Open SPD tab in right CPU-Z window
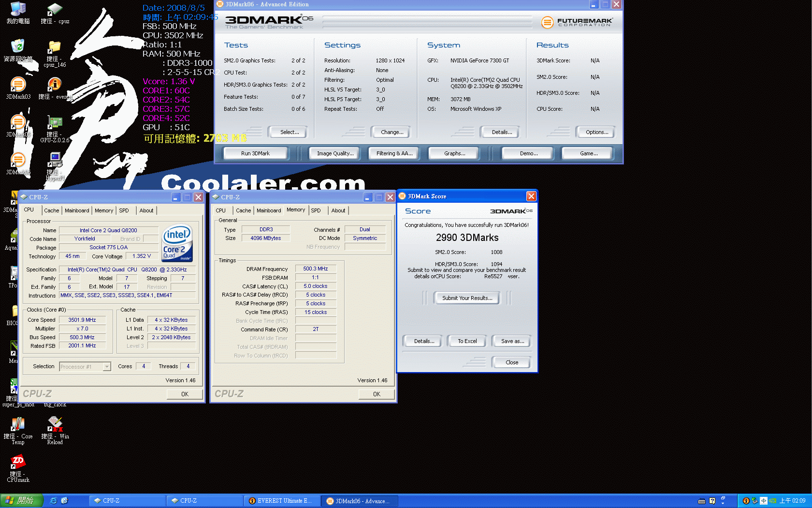The width and height of the screenshot is (812, 508). [x=316, y=210]
